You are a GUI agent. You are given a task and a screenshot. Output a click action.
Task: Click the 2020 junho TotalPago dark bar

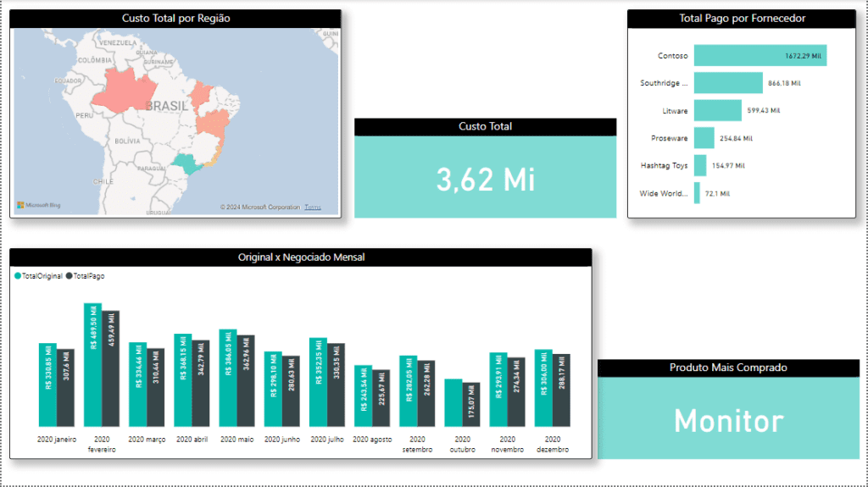pyautogui.click(x=292, y=391)
